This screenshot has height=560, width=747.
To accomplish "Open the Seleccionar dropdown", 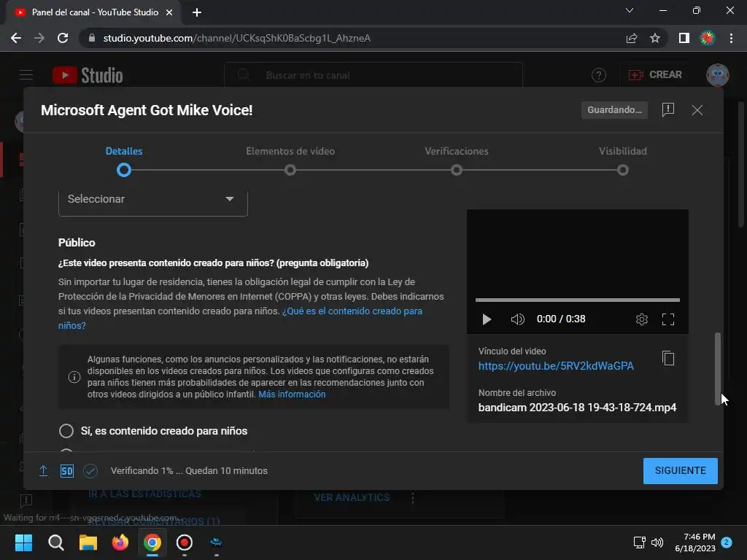I will tap(153, 201).
